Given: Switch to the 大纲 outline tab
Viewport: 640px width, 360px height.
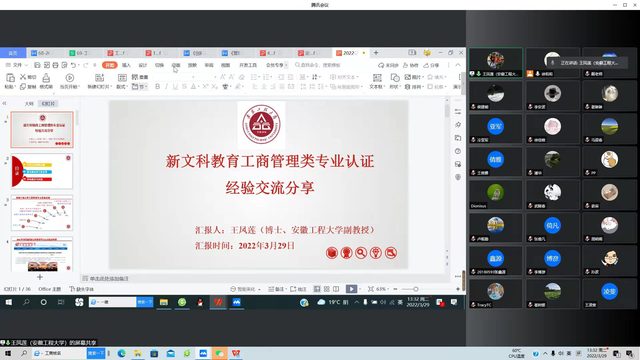Looking at the screenshot, I should coord(29,104).
